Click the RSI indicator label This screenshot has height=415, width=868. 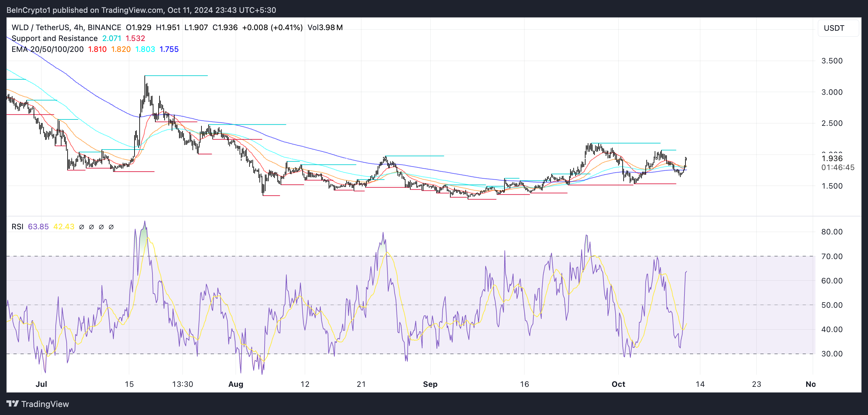(17, 227)
